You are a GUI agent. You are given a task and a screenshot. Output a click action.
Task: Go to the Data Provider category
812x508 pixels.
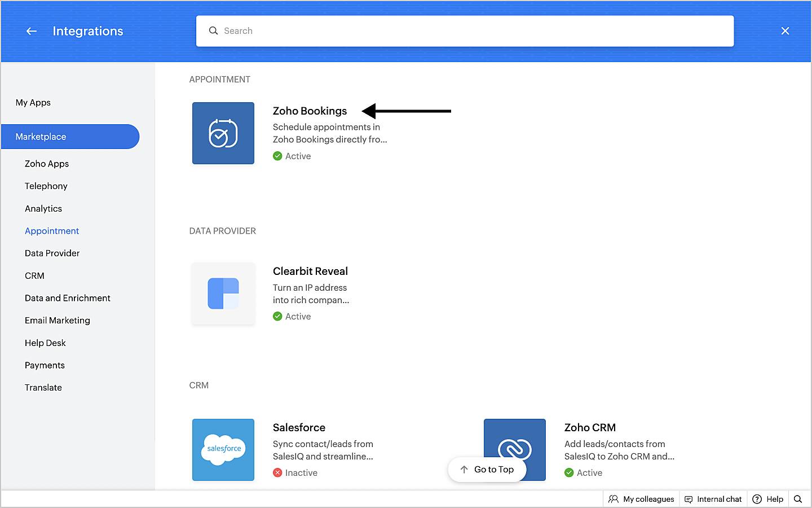coord(52,253)
